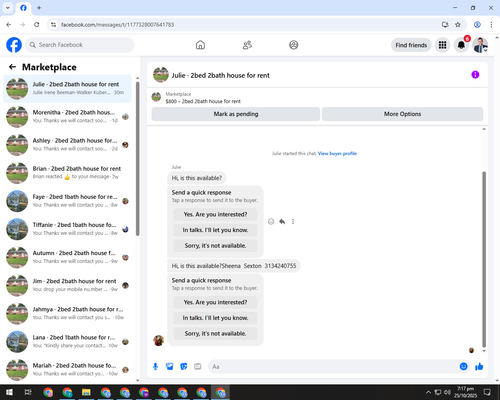Open Julie 2bed 2bath conversation

[x=68, y=89]
